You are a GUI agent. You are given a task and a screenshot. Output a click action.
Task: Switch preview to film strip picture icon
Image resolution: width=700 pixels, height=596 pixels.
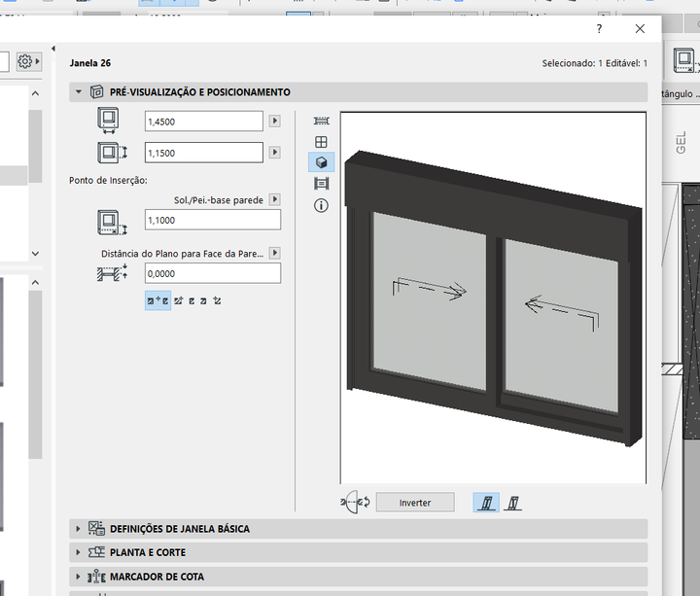tap(322, 184)
